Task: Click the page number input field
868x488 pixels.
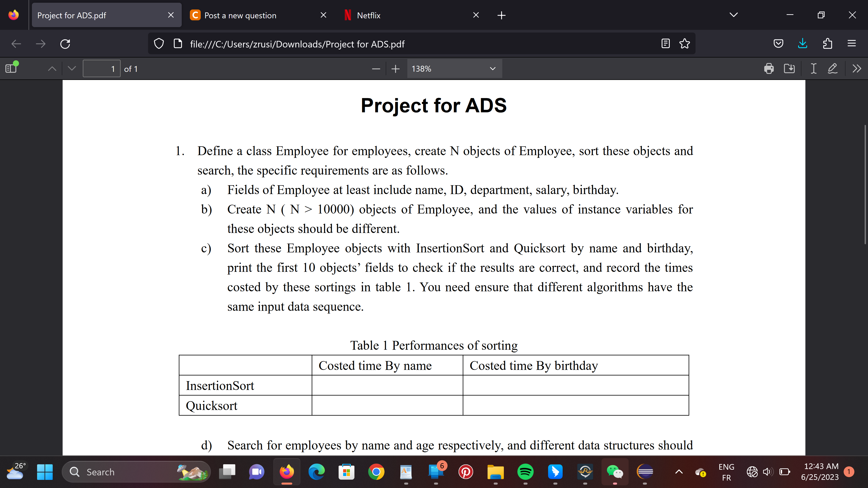Action: click(x=101, y=69)
